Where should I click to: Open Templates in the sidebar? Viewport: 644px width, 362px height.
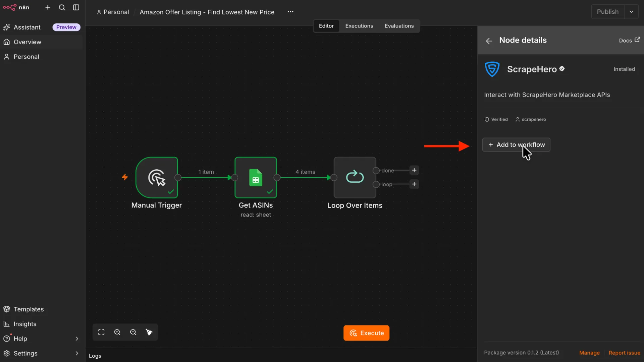tap(42, 309)
